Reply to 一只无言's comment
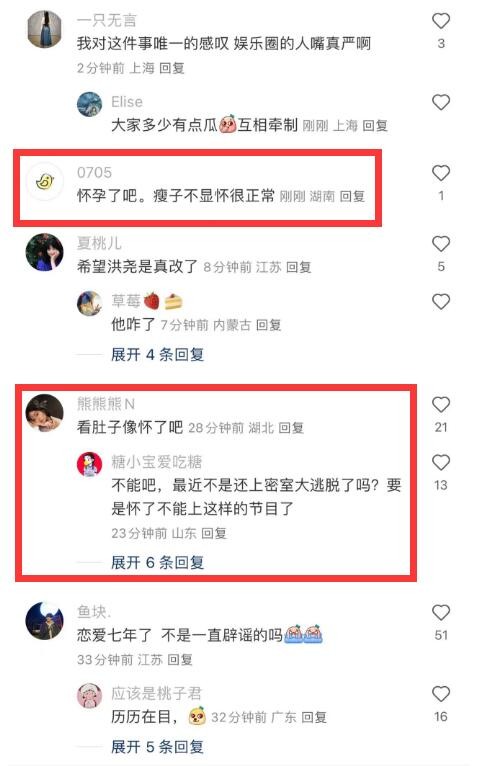The height and width of the screenshot is (766, 493). [x=172, y=68]
